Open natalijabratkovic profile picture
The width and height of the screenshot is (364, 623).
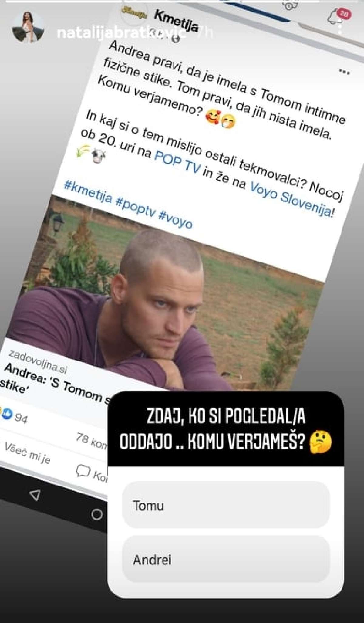point(28,28)
